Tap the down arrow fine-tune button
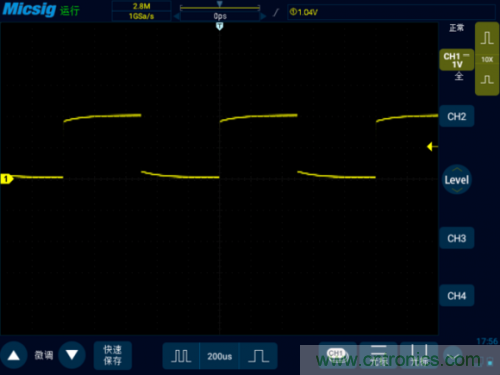 tap(72, 355)
